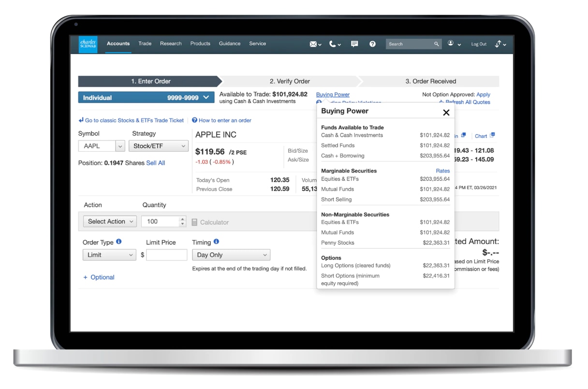Click the Order Type info icon
Viewport: 588px width, 389px height.
pyautogui.click(x=119, y=242)
